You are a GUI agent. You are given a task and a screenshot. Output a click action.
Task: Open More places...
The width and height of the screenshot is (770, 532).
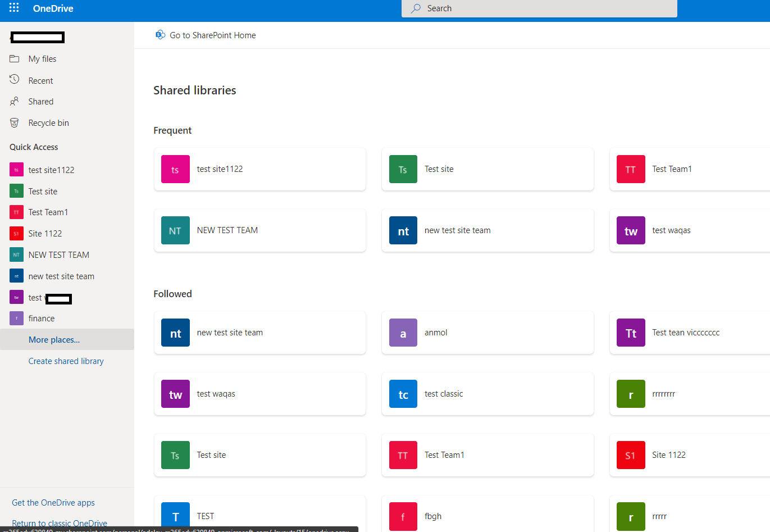click(54, 339)
